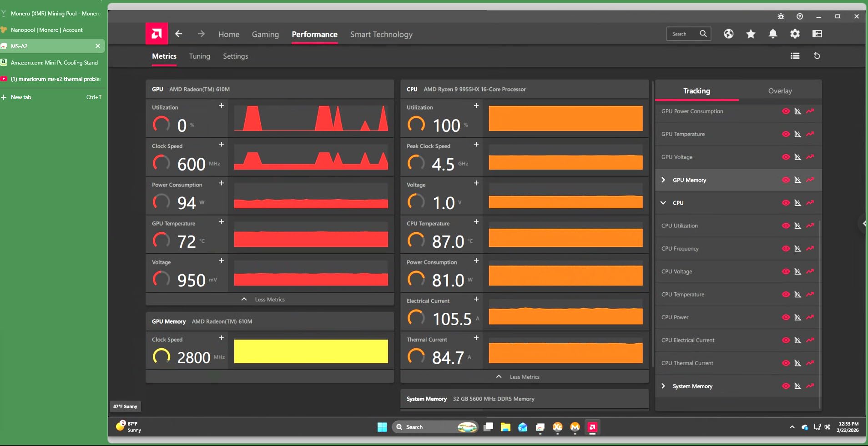The width and height of the screenshot is (868, 446).
Task: Switch to Amazon Mini Pc Cooling Stand tab
Action: (53, 63)
